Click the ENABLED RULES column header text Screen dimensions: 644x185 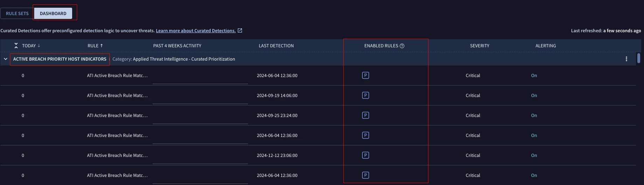coord(381,46)
